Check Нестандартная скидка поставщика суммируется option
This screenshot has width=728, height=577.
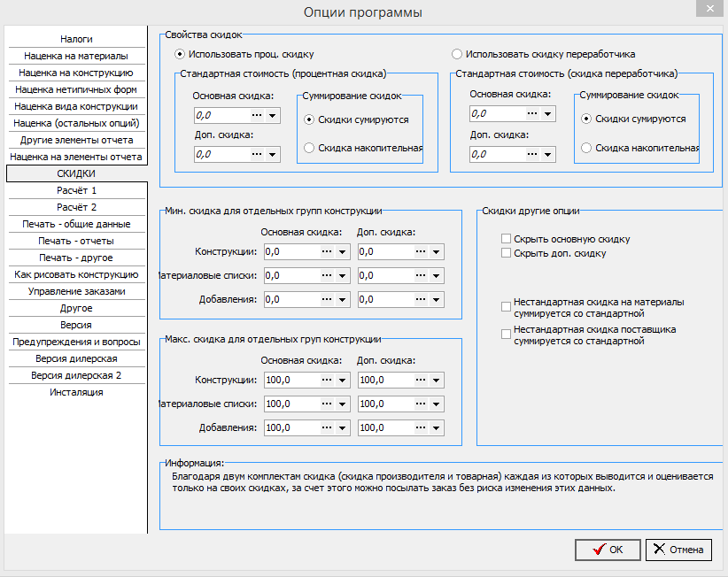point(506,335)
